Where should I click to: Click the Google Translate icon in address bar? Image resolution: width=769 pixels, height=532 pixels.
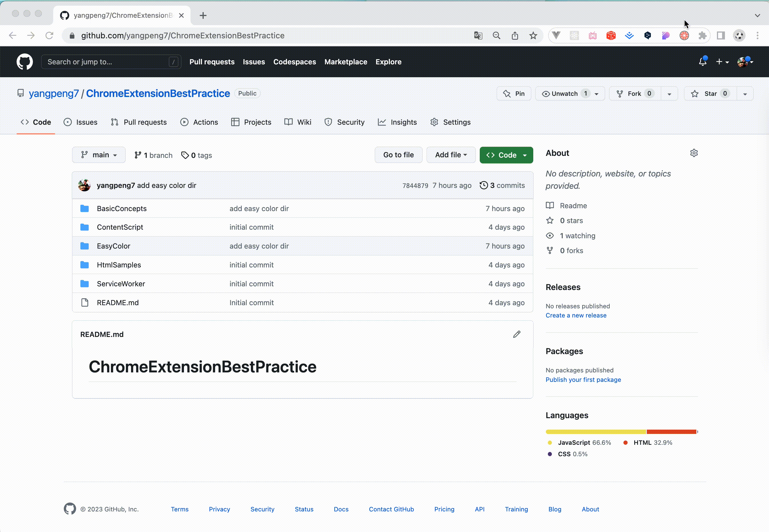coord(478,35)
